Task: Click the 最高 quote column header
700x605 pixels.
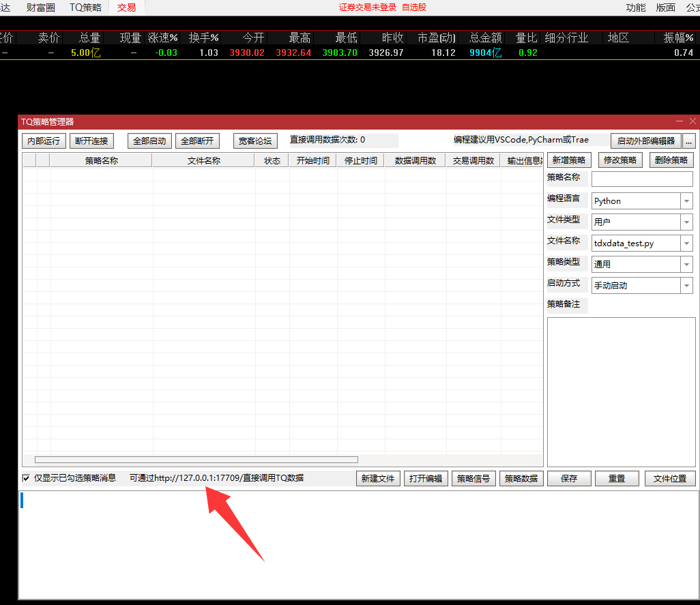Action: (300, 38)
